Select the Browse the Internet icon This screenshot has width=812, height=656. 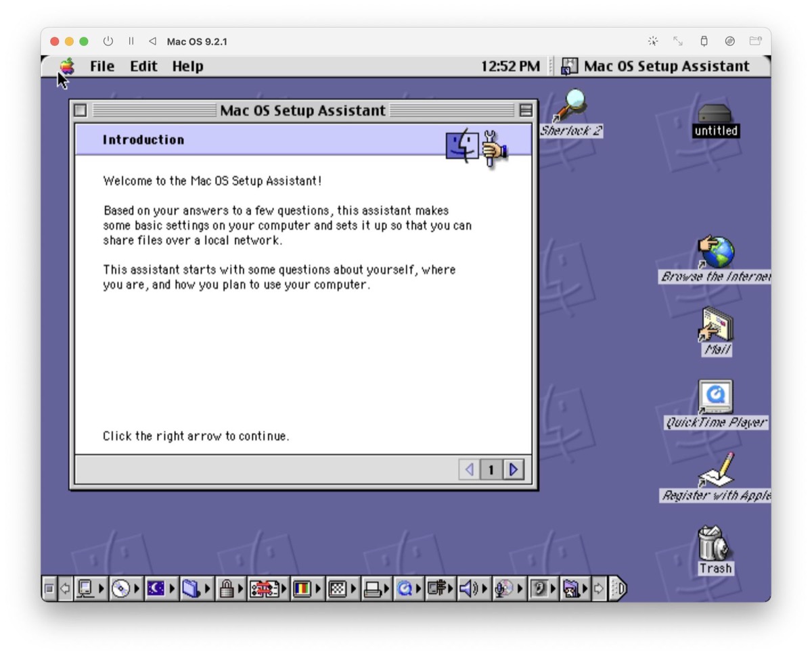point(715,260)
